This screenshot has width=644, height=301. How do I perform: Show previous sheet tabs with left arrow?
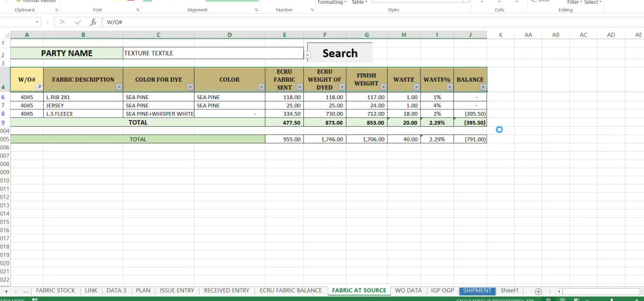(6, 291)
